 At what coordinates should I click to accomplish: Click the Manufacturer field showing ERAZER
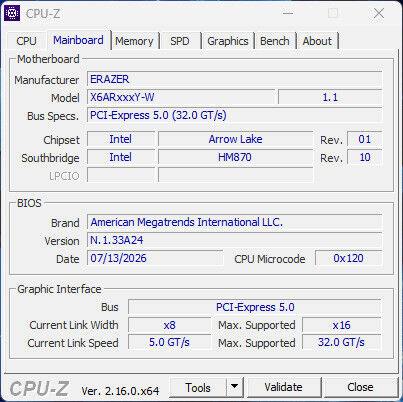click(235, 79)
